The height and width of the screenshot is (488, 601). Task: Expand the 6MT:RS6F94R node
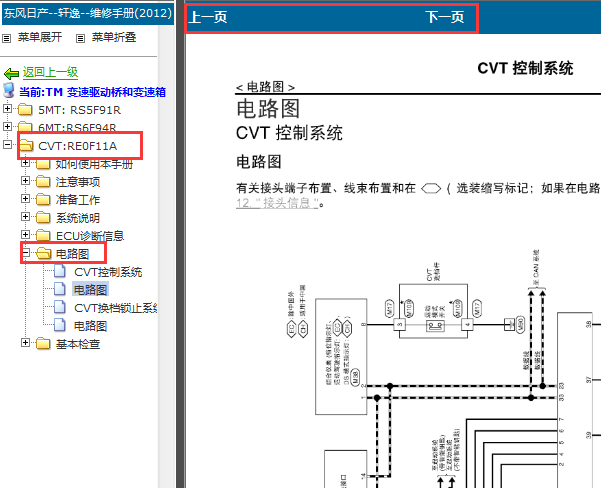pyautogui.click(x=7, y=126)
